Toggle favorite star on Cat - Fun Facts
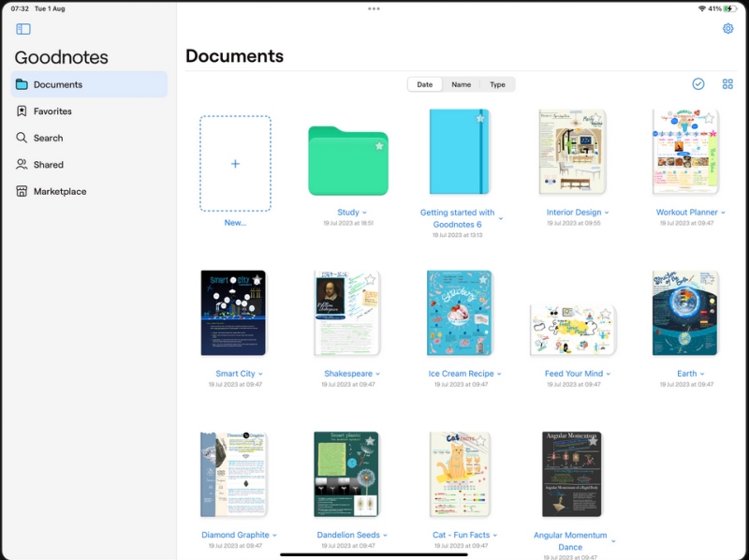The image size is (749, 560). (481, 441)
